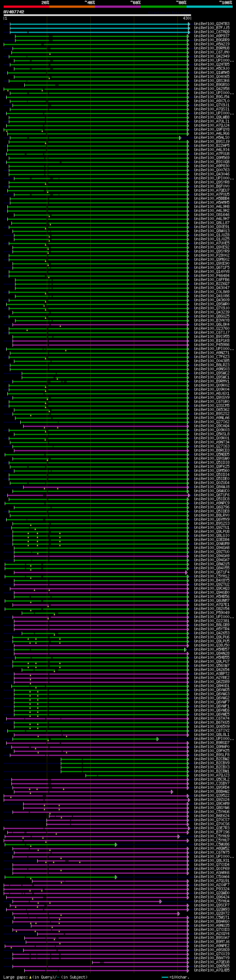
Task: Select hit UniRef100_Q94GA9
Action: pos(212,556)
